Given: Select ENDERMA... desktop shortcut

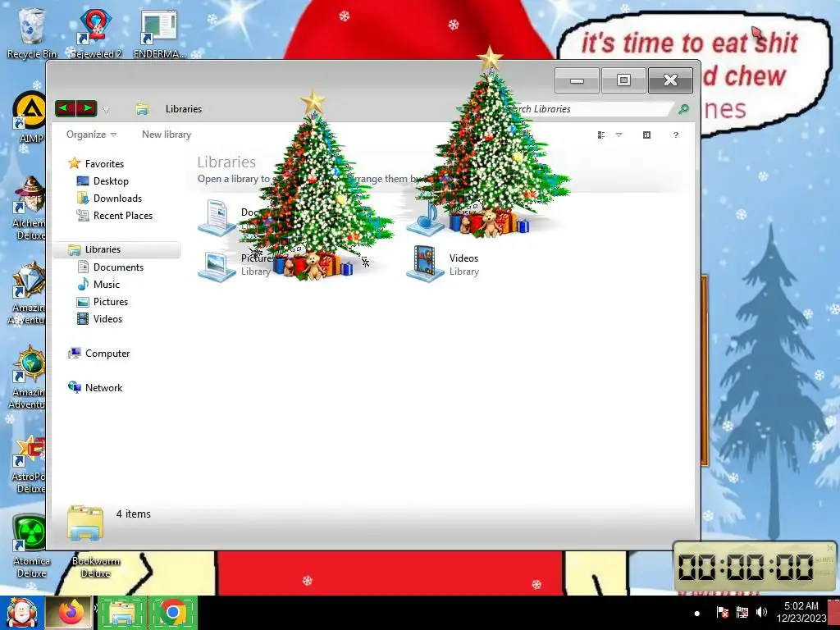Looking at the screenshot, I should [x=159, y=33].
